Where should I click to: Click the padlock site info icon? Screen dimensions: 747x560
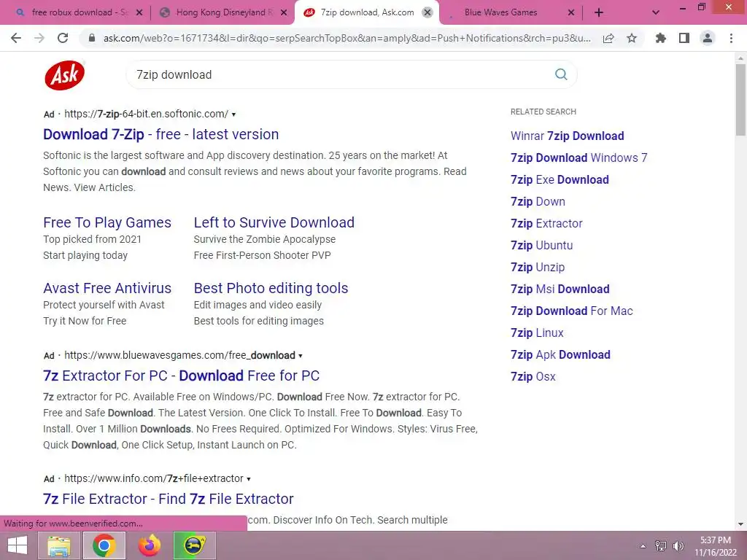pos(93,38)
